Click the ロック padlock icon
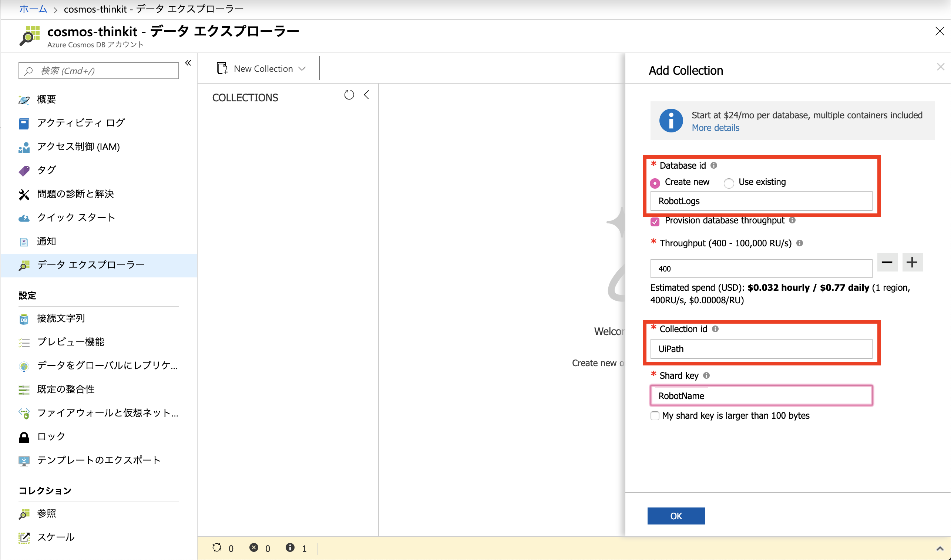This screenshot has height=560, width=951. click(24, 437)
